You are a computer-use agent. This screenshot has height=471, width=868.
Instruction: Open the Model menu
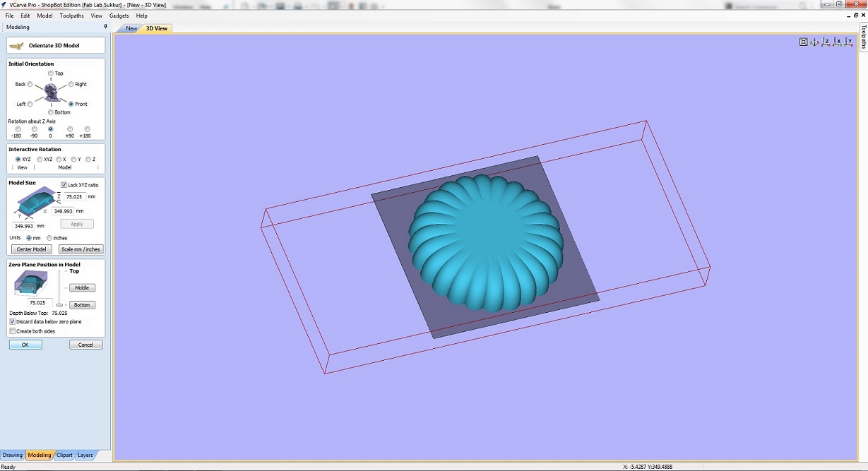tap(44, 16)
